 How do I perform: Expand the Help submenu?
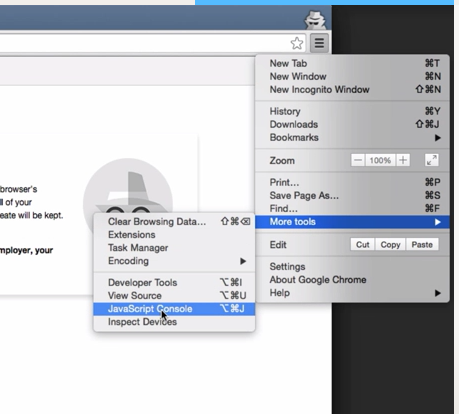point(352,293)
